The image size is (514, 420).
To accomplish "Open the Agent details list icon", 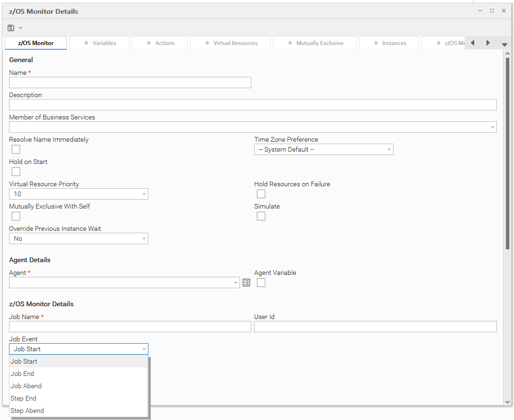I will point(246,283).
